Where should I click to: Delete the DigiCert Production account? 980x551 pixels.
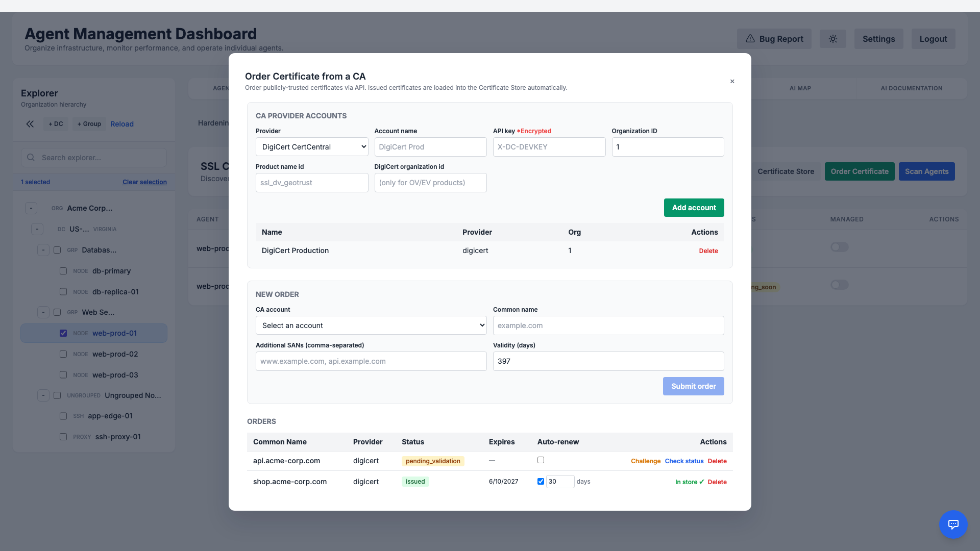(708, 251)
